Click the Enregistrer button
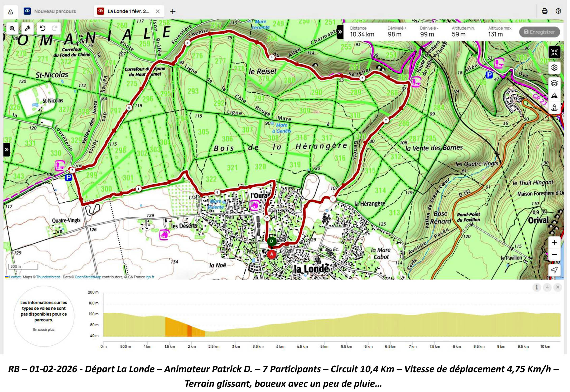 [x=539, y=32]
